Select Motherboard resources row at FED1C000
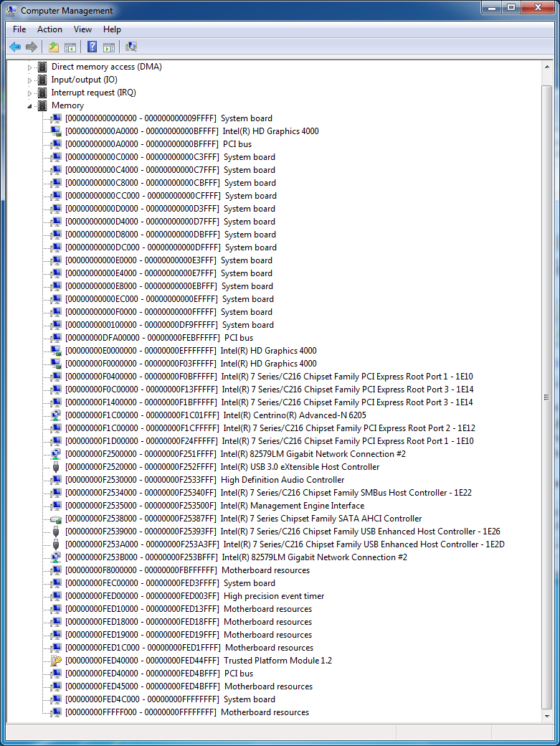Image resolution: width=560 pixels, height=746 pixels. tap(189, 648)
